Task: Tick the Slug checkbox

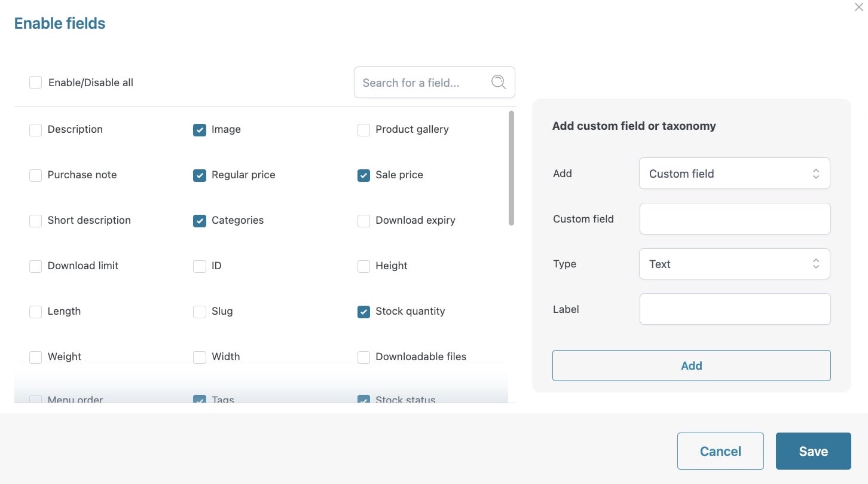Action: click(x=200, y=312)
